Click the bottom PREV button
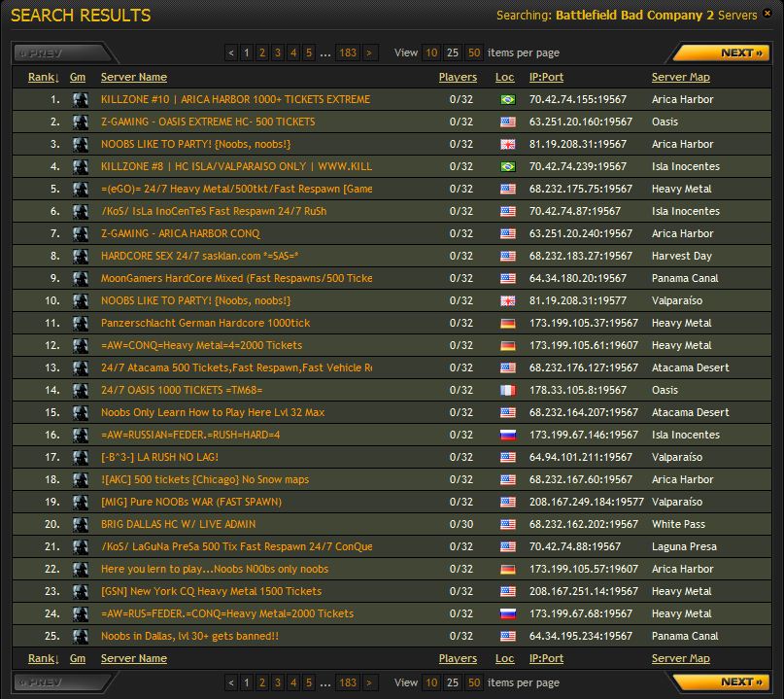 (x=62, y=682)
